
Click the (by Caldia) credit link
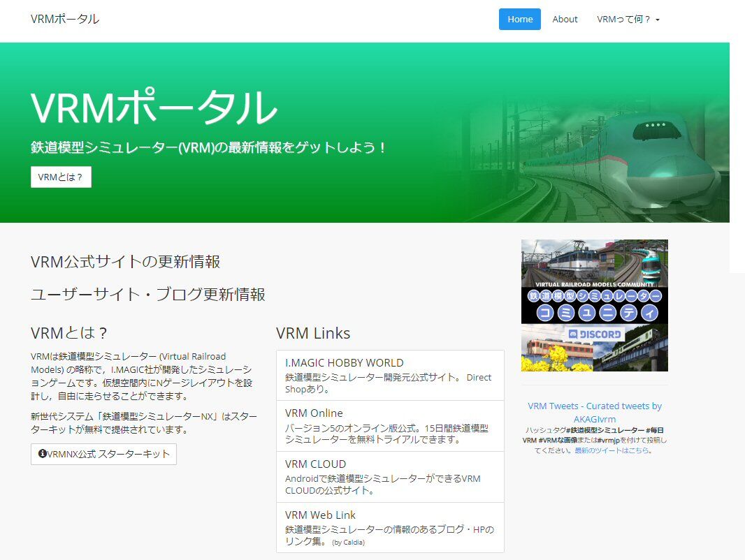(x=349, y=541)
